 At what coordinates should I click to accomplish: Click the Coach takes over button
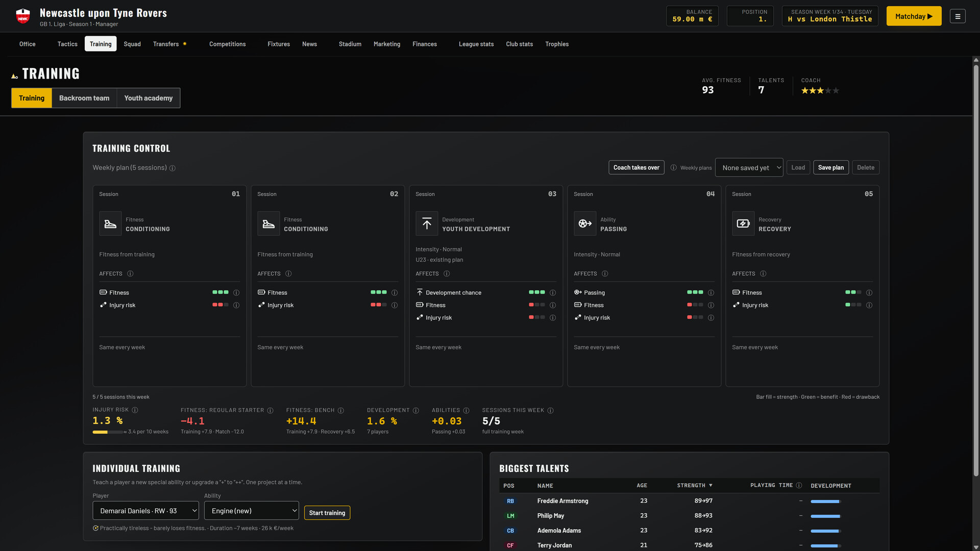click(x=636, y=167)
